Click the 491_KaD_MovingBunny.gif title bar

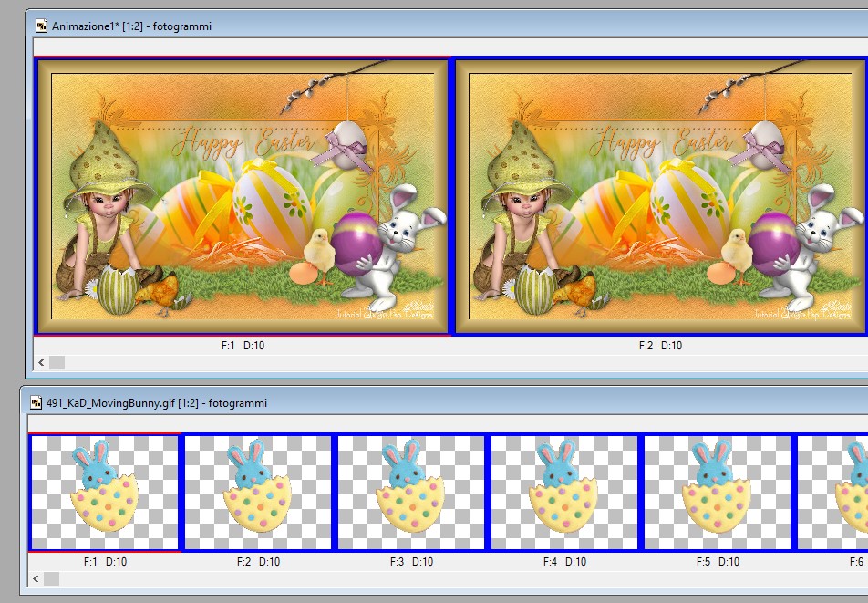tap(446, 402)
